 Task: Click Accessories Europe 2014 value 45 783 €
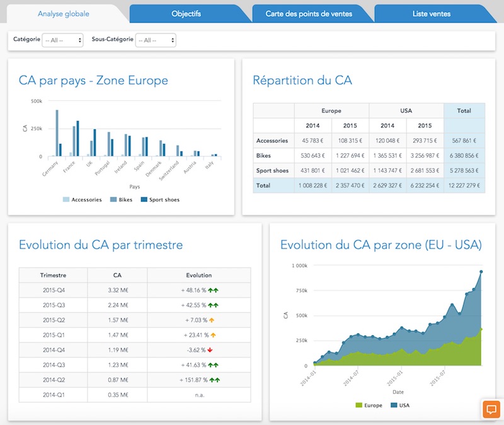tap(312, 141)
